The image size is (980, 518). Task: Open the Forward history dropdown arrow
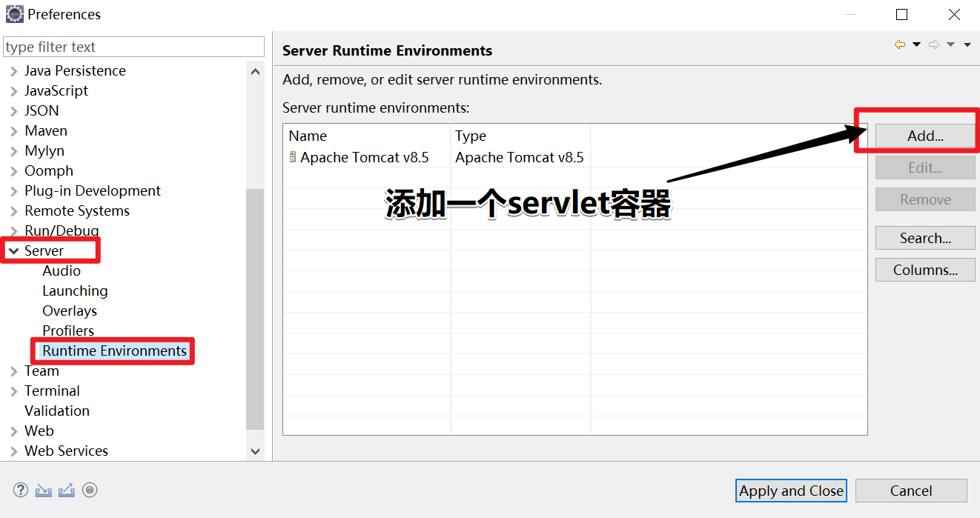[950, 44]
